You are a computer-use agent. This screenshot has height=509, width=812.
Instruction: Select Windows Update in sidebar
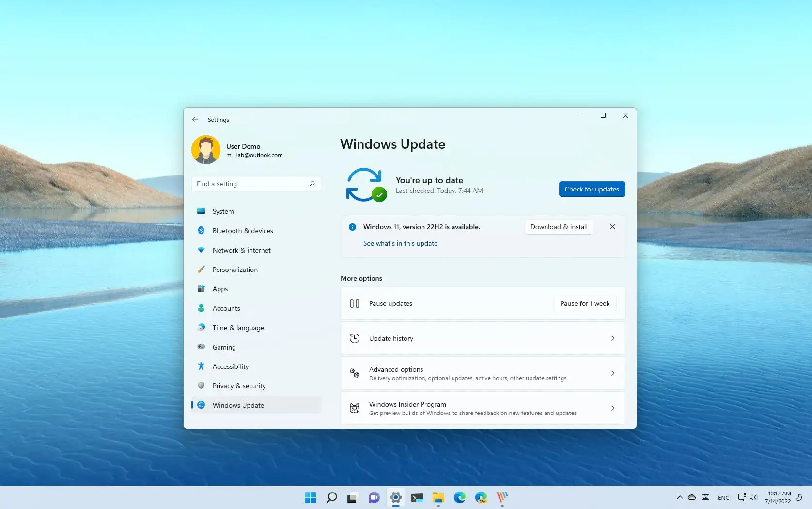click(256, 405)
